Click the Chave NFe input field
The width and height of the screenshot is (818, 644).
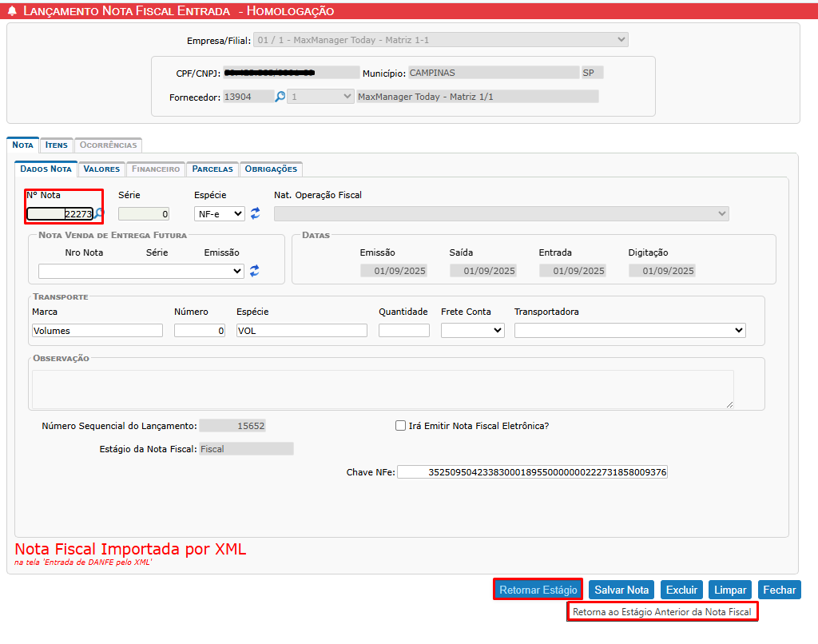click(531, 472)
